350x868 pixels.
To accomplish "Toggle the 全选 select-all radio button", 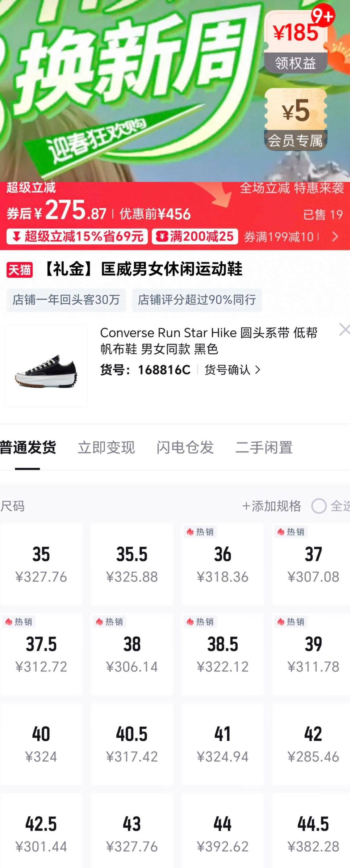I will pos(319,506).
